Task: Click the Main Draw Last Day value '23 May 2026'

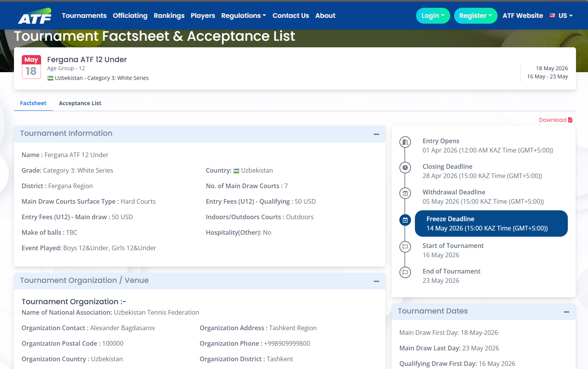Action: 480,348
